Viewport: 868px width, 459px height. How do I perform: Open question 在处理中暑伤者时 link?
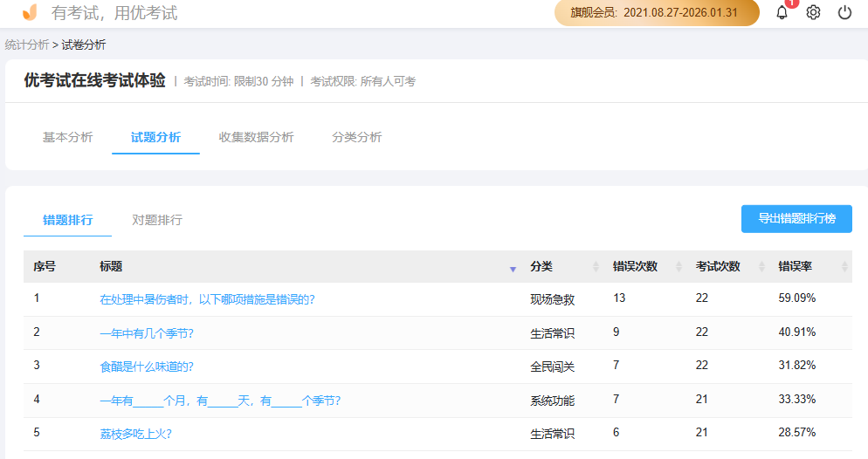pyautogui.click(x=207, y=299)
